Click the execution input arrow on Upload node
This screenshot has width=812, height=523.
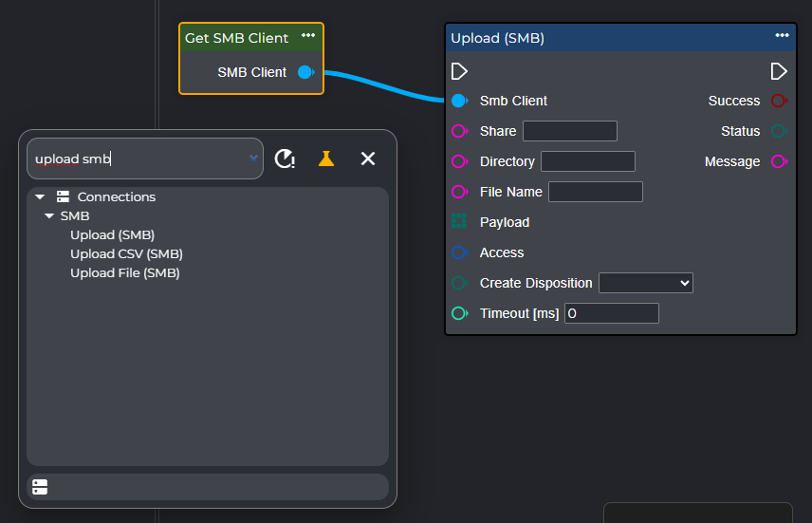[x=459, y=71]
